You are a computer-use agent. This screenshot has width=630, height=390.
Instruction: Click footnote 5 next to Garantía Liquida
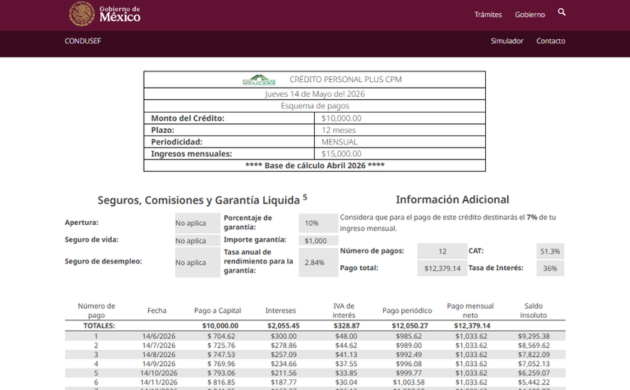305,197
